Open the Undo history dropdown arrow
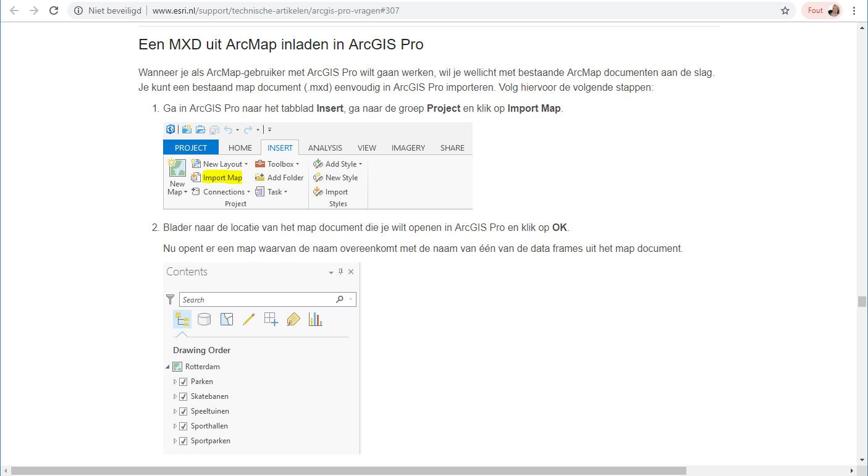Viewport: 868px width, 476px height. [x=238, y=130]
